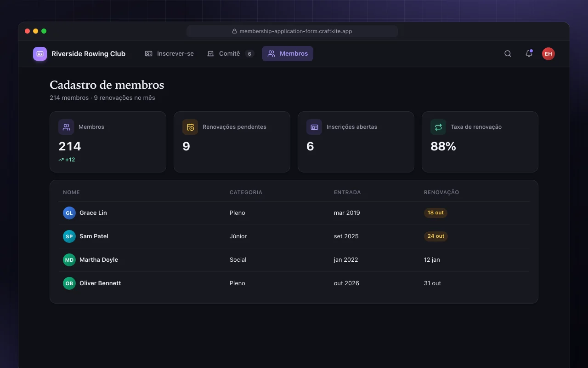Sort by the NOME column header
This screenshot has height=368, width=588.
coord(71,192)
